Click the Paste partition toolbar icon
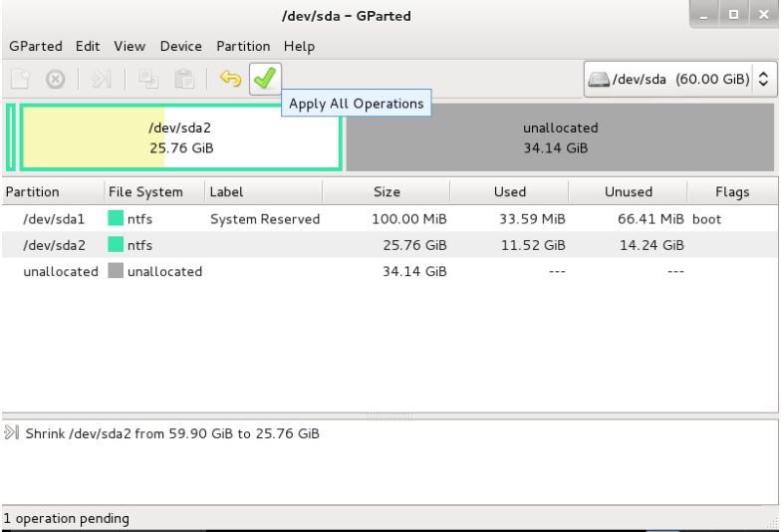This screenshot has height=532, width=781. click(184, 79)
